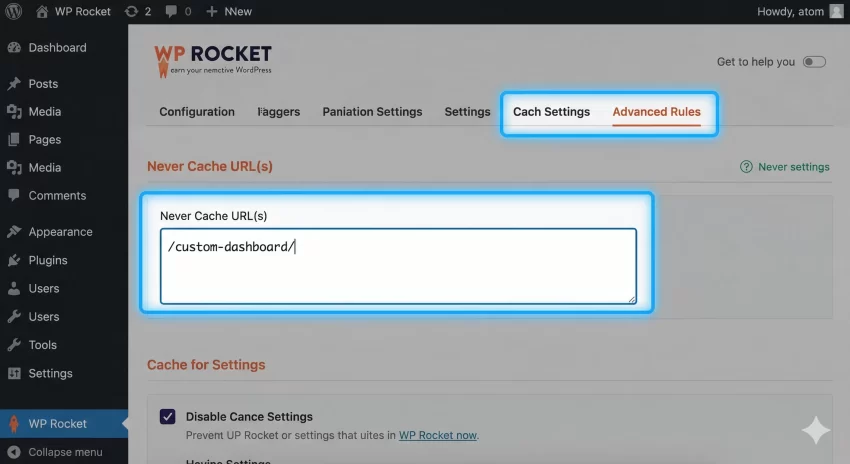Click the WP Rocket rocket icon in sidebar
Screen dimensions: 850x464
14,423
